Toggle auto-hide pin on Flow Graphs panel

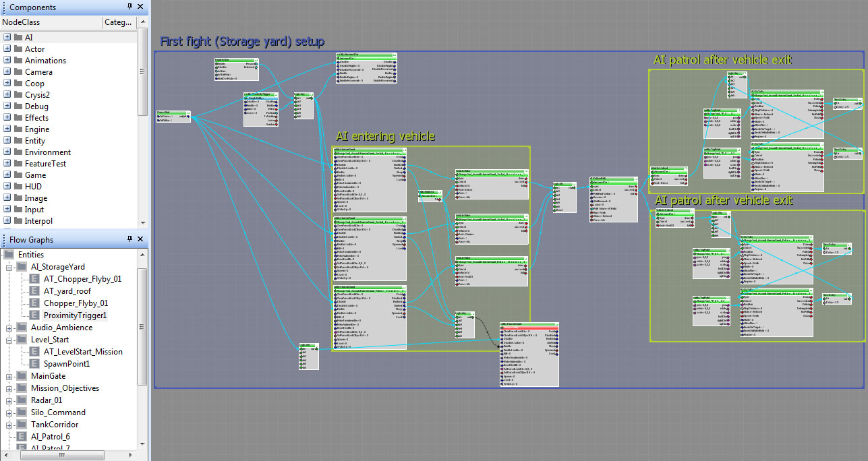(129, 239)
